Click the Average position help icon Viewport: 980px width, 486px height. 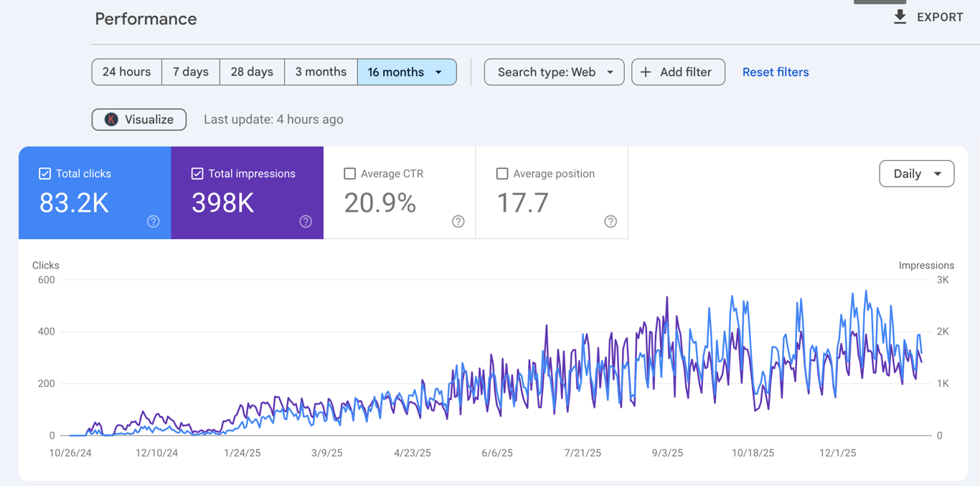(x=611, y=222)
